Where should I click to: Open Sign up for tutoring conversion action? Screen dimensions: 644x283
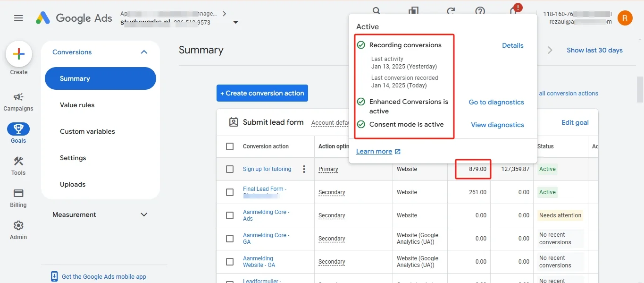[267, 169]
